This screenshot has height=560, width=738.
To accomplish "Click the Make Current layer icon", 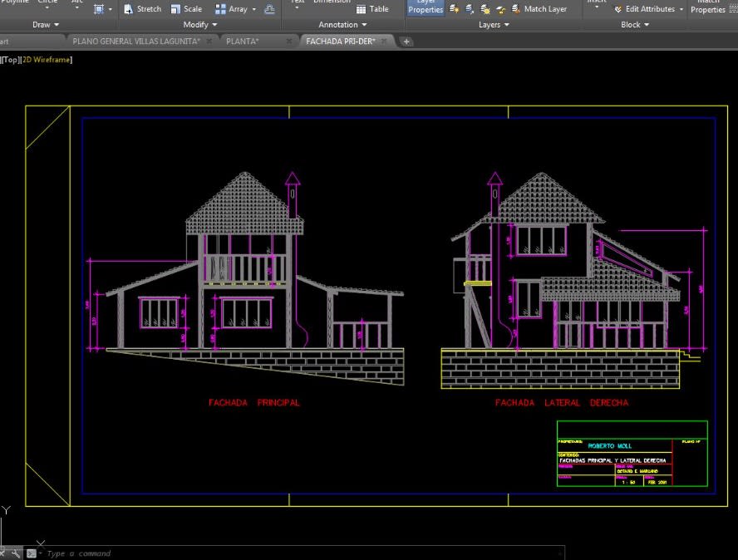I will tap(454, 8).
